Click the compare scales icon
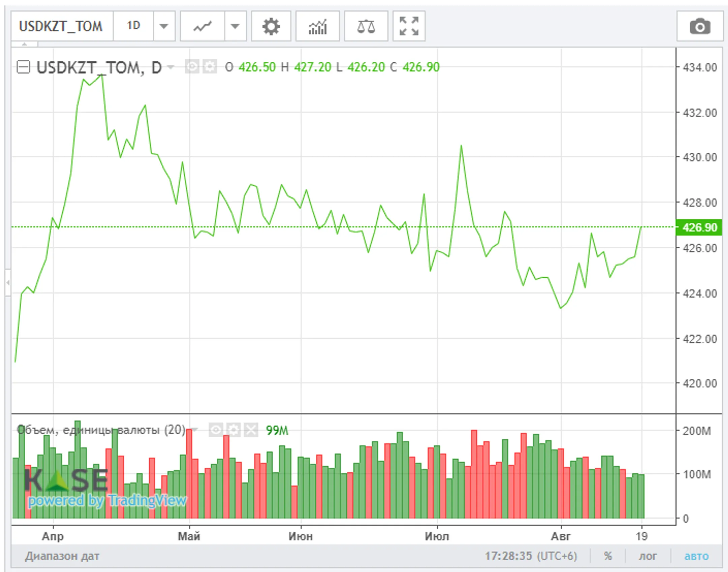This screenshot has height=572, width=728. [366, 26]
